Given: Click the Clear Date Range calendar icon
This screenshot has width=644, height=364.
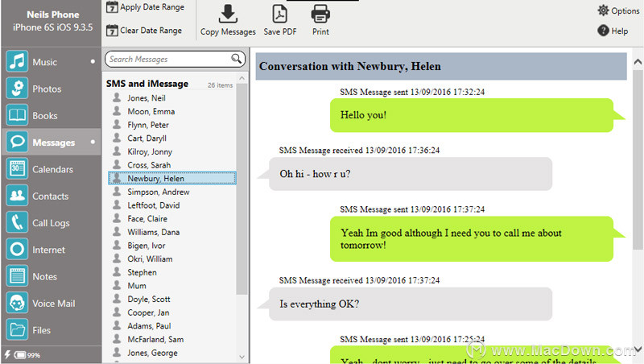Looking at the screenshot, I should [x=112, y=31].
